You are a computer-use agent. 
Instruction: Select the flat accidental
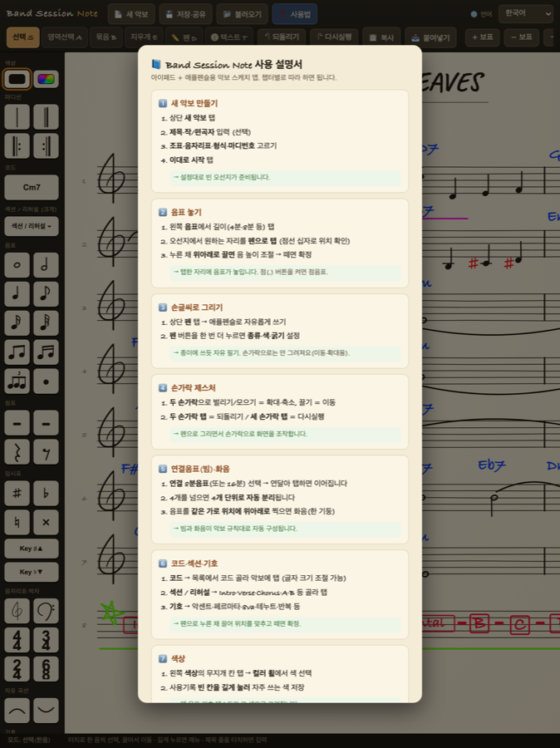coord(47,493)
